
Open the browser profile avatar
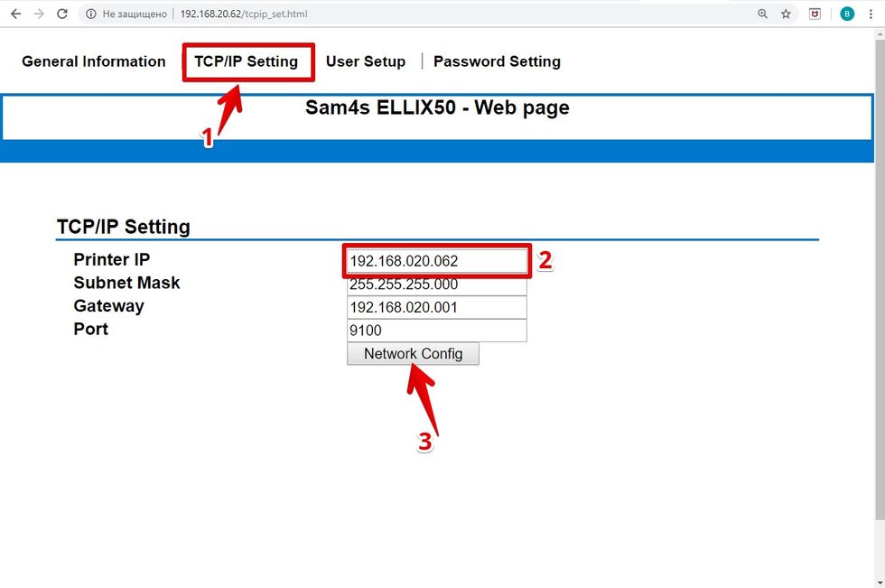847,14
